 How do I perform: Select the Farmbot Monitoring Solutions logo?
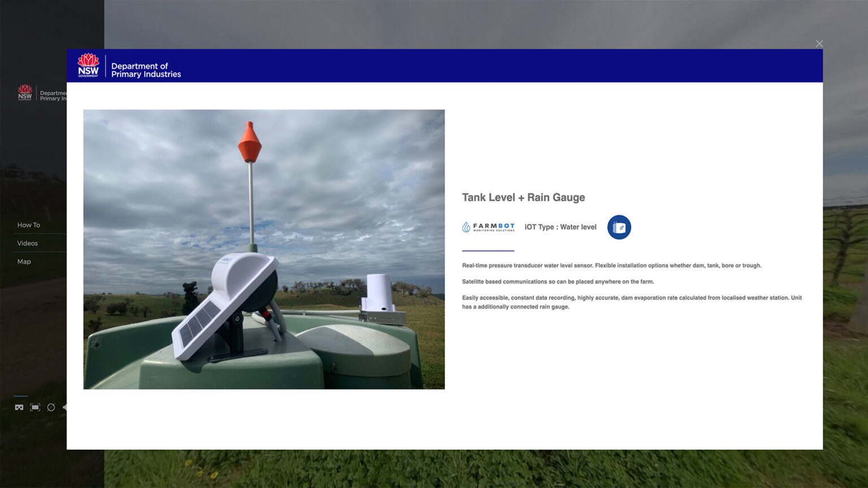tap(488, 227)
